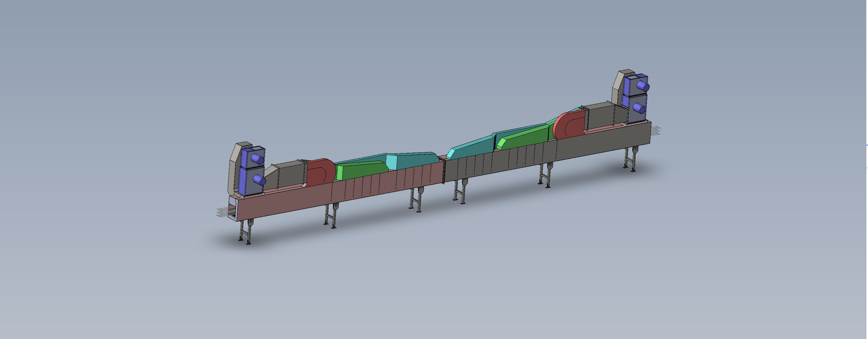Select upper blue motor cylinder on left end
This screenshot has height=339, width=868.
click(258, 159)
